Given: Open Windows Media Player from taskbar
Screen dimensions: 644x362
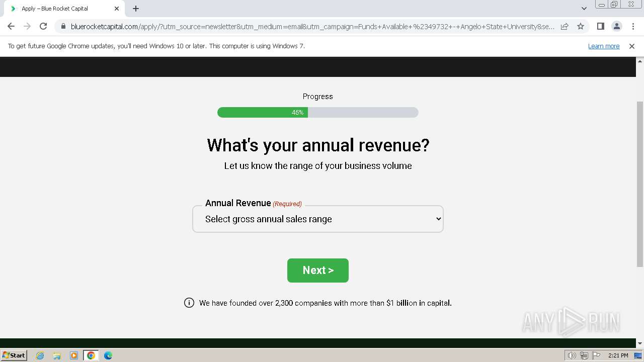Looking at the screenshot, I should (x=74, y=355).
